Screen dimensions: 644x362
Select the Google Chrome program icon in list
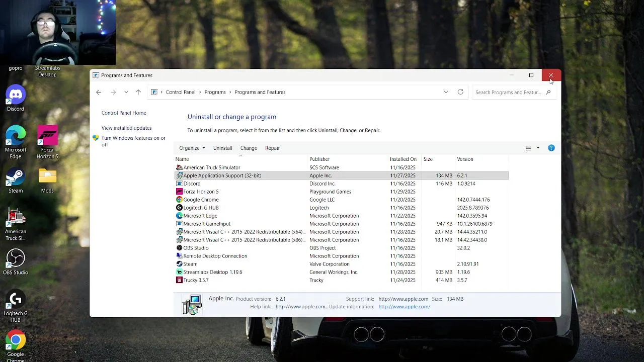[x=179, y=200]
